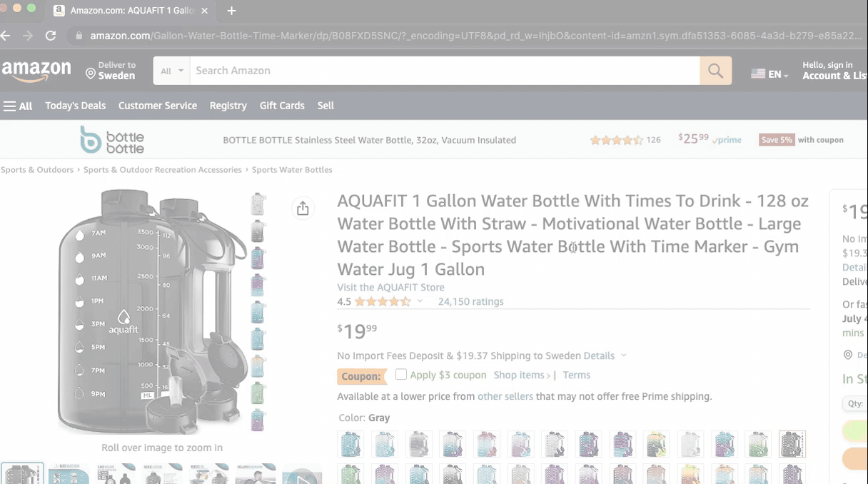Select the Customer Service menu item

tap(157, 106)
